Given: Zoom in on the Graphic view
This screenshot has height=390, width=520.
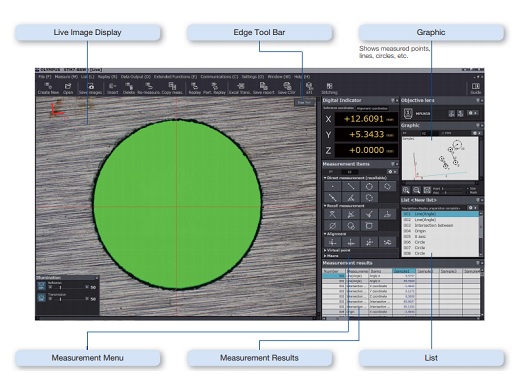Looking at the screenshot, I should (x=406, y=190).
